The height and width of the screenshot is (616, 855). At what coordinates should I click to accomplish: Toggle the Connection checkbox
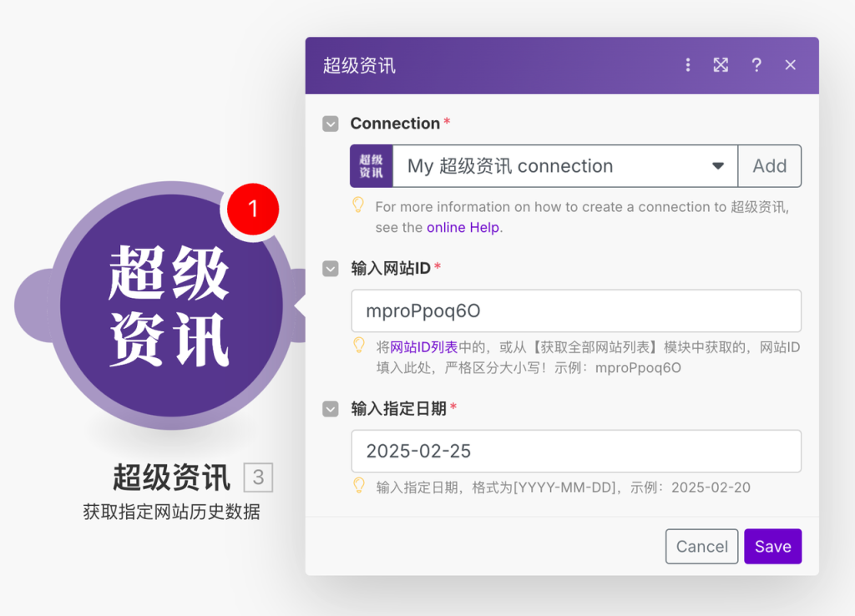(330, 123)
